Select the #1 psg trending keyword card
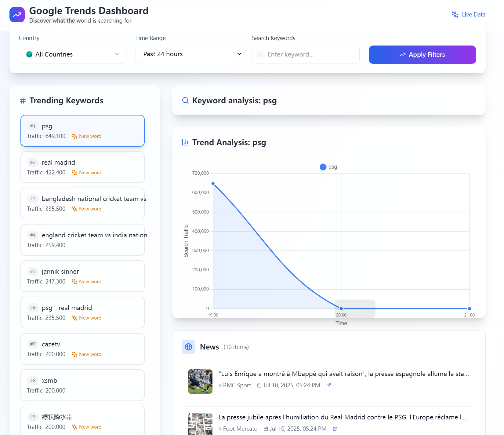 pyautogui.click(x=82, y=131)
